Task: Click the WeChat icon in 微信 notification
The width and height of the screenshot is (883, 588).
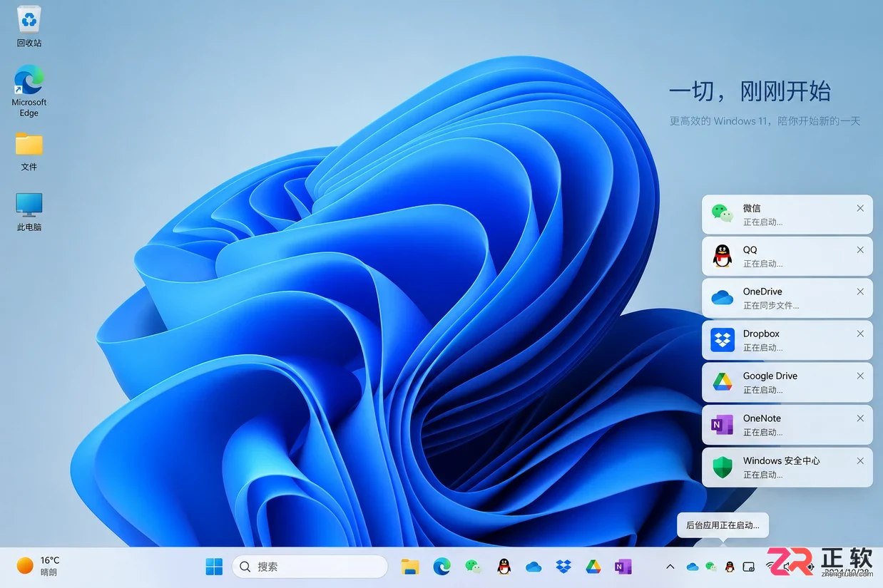Action: [723, 214]
